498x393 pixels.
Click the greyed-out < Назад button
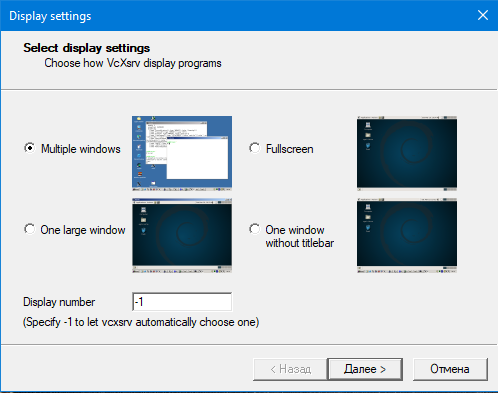(x=290, y=369)
